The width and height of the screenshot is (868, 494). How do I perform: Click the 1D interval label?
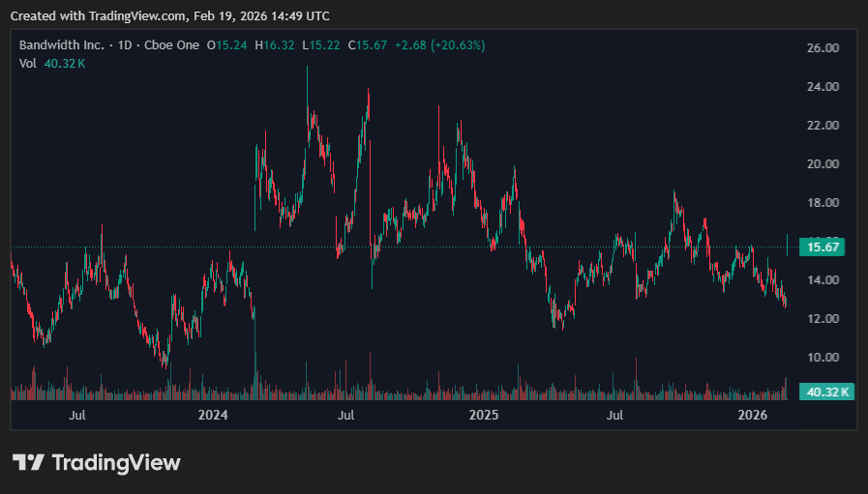tap(125, 45)
